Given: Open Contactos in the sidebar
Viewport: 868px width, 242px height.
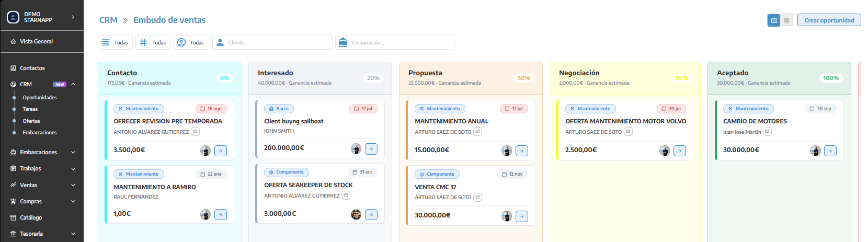Looking at the screenshot, I should 32,68.
